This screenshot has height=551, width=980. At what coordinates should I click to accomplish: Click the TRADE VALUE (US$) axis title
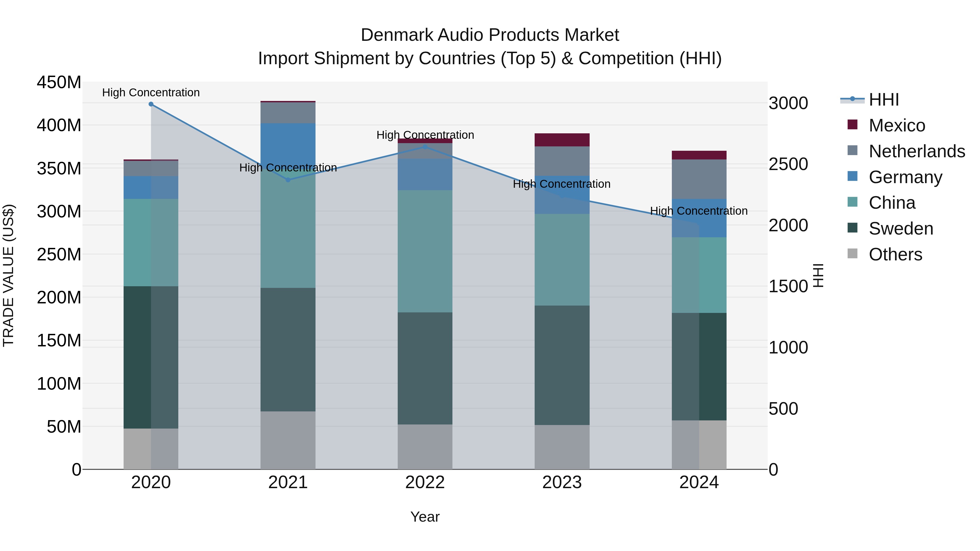8,275
